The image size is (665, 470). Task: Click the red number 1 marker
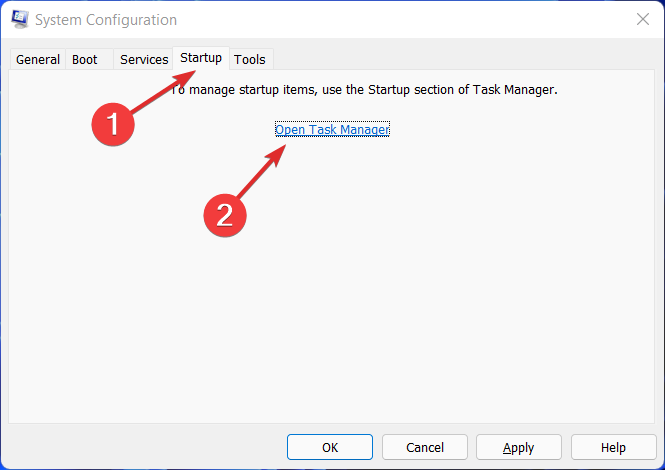pyautogui.click(x=112, y=124)
